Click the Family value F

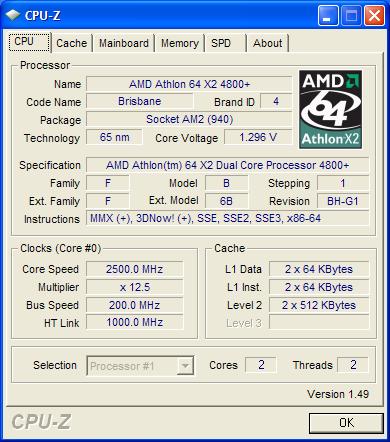[108, 183]
